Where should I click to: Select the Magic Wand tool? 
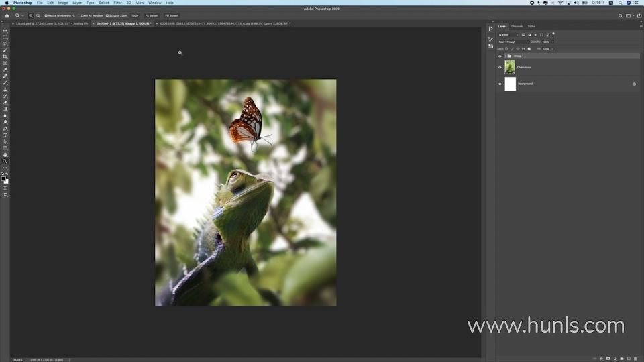pyautogui.click(x=5, y=50)
